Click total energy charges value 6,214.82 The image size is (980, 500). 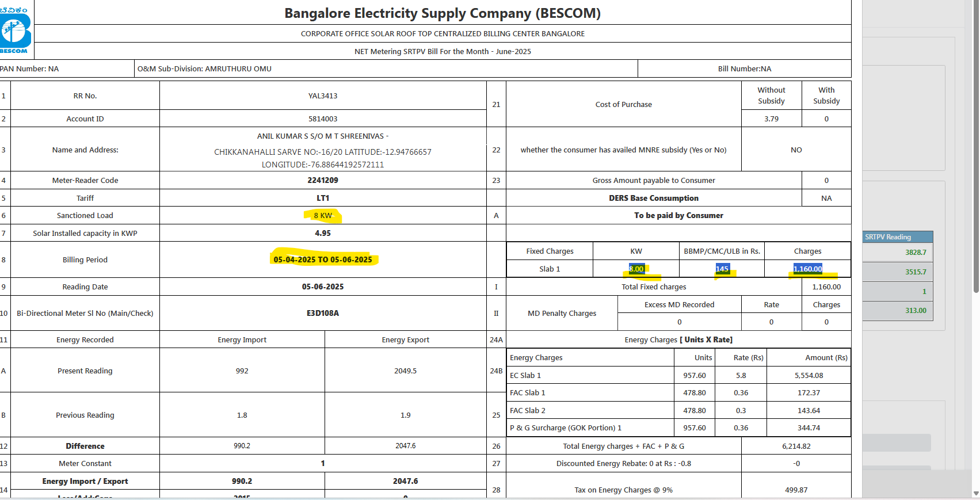(x=796, y=446)
